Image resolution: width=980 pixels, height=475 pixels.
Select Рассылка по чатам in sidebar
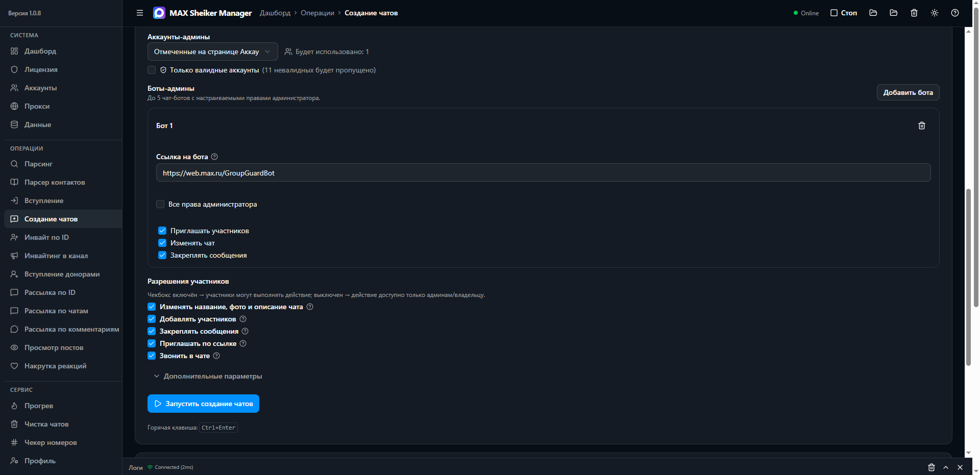point(63,311)
